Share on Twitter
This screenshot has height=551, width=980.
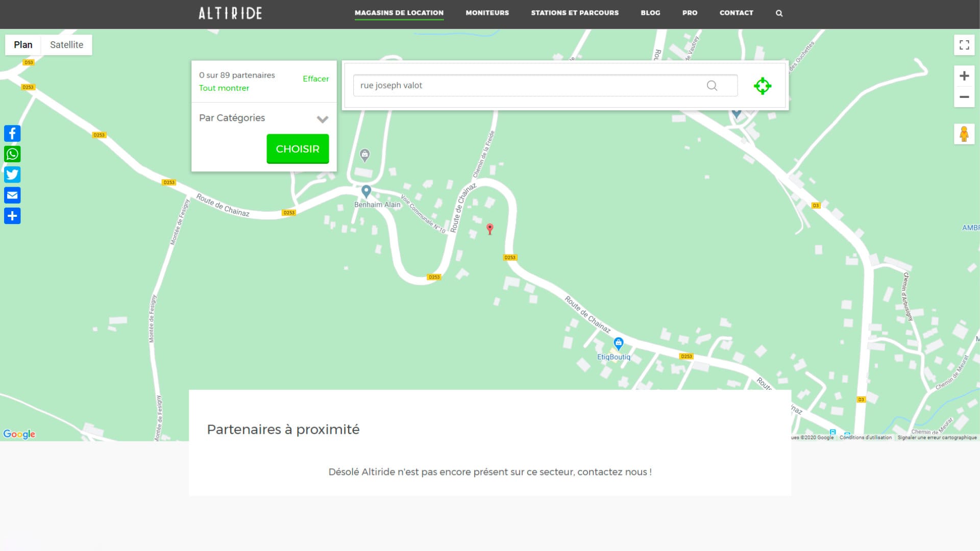pos(12,174)
